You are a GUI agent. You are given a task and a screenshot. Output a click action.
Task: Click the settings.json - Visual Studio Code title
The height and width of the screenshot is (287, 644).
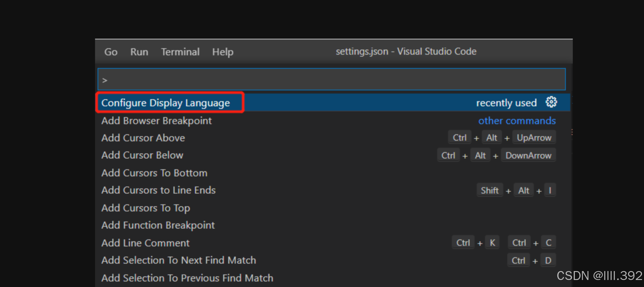pos(406,52)
